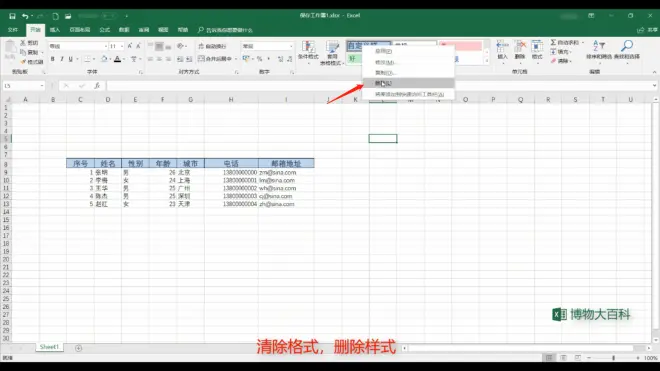Click the AutoSum sigma icon
Image resolution: width=660 pixels, height=371 pixels.
554,43
